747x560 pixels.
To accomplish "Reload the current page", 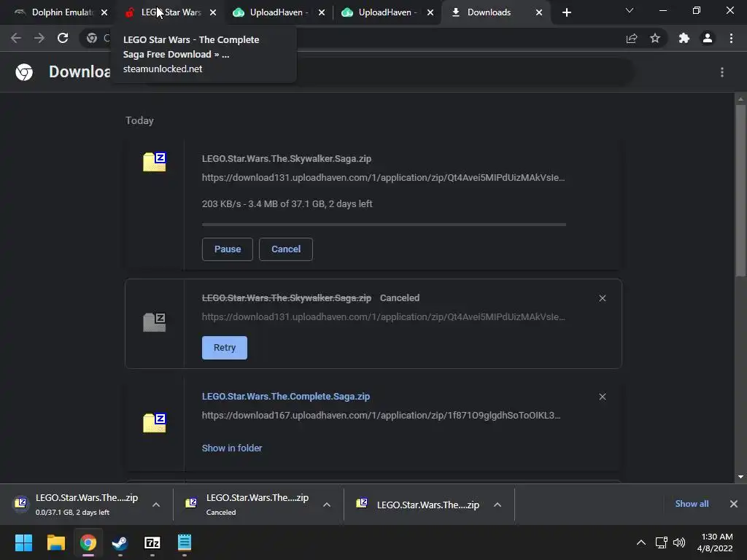I will (x=63, y=38).
